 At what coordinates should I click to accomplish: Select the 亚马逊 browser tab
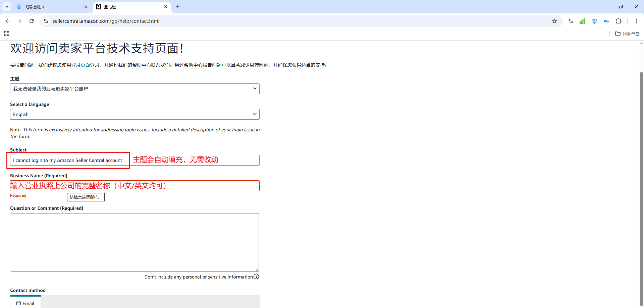point(131,7)
